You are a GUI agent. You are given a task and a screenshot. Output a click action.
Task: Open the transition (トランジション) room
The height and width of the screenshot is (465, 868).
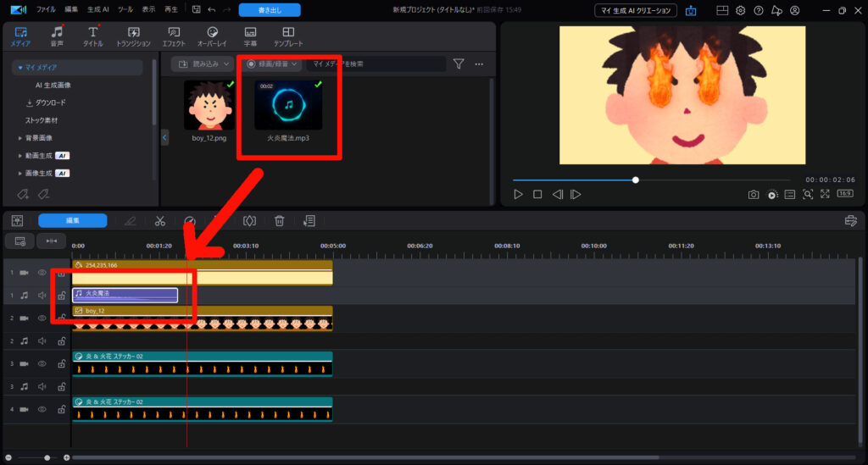click(133, 36)
